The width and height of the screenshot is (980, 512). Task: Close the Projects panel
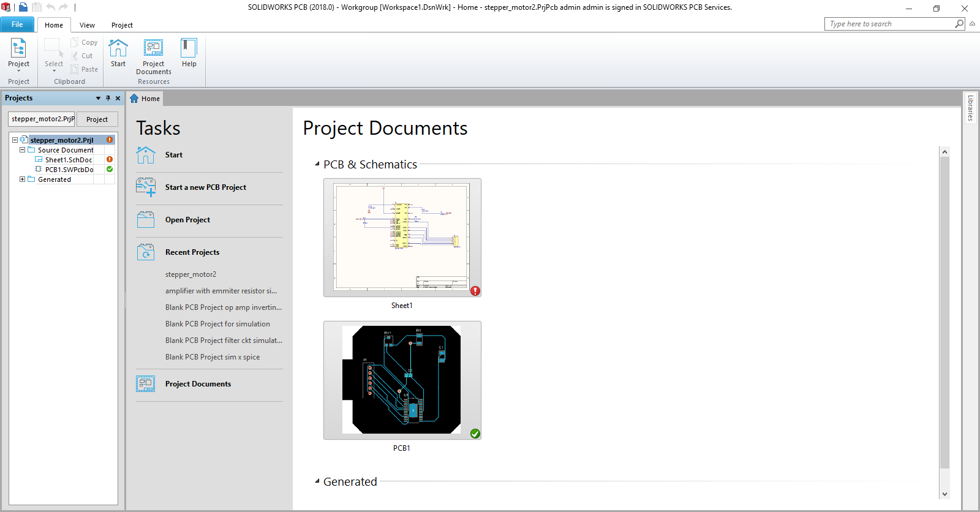tap(118, 98)
